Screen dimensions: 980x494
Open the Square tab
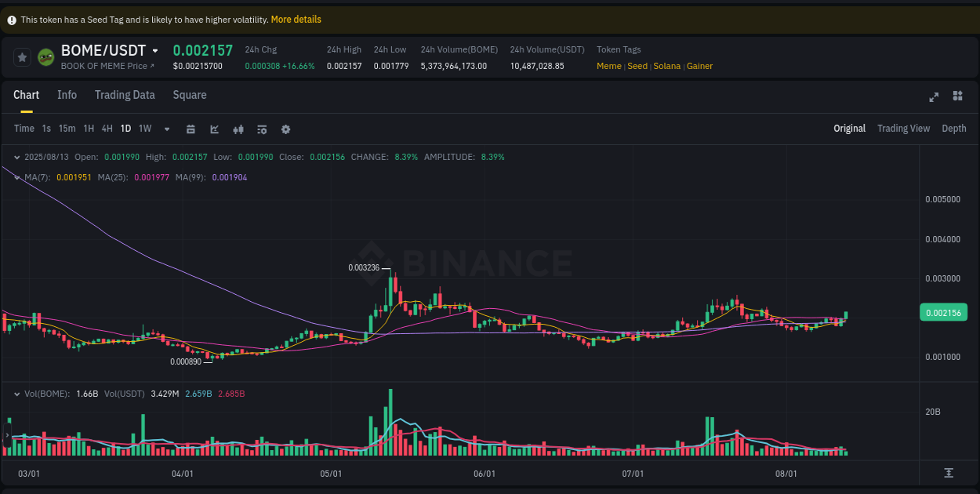tap(189, 94)
